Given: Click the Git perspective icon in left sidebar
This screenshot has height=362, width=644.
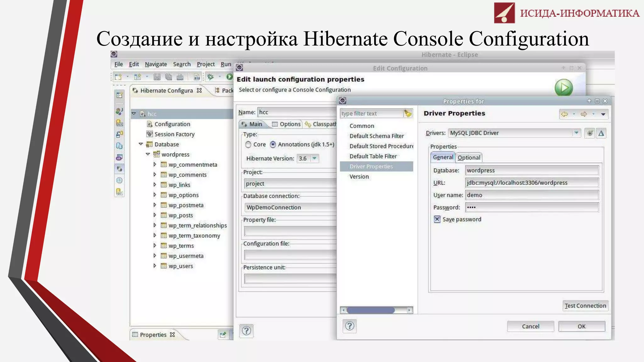Looking at the screenshot, I should (119, 191).
